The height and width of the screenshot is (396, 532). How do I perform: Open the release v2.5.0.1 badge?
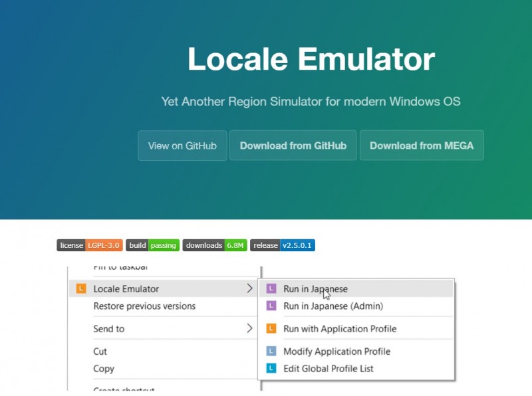283,245
